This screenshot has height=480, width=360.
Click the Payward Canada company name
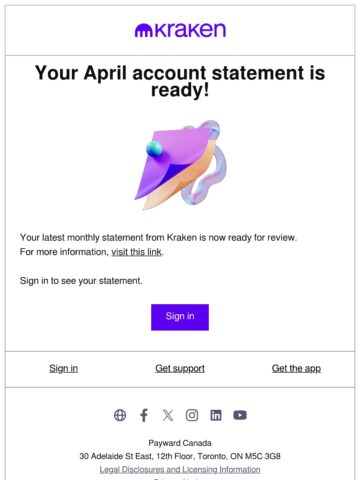point(180,443)
